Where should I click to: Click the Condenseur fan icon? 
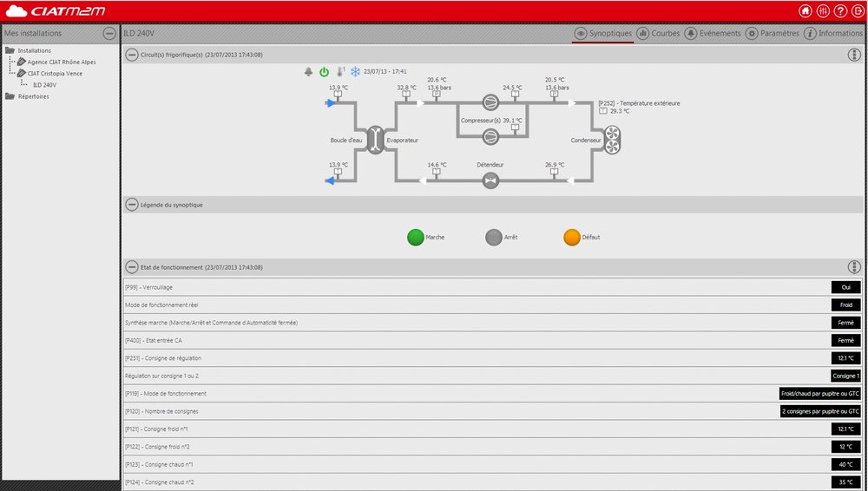tap(612, 140)
